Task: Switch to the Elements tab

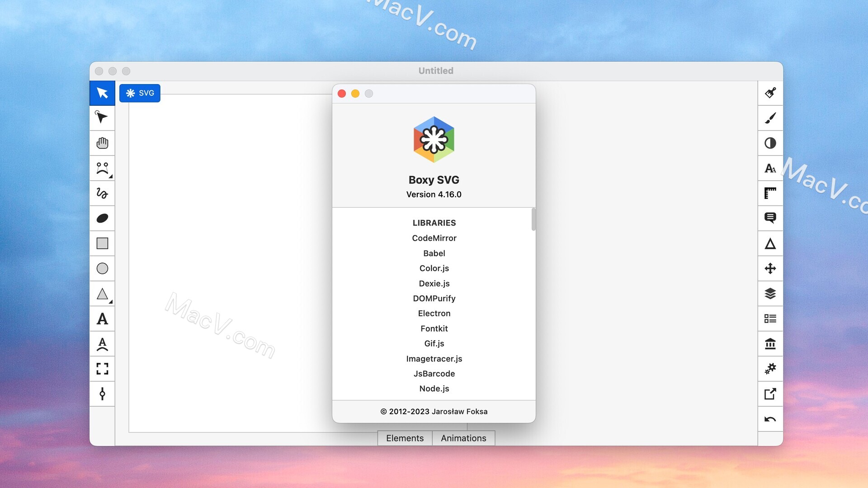Action: tap(405, 438)
